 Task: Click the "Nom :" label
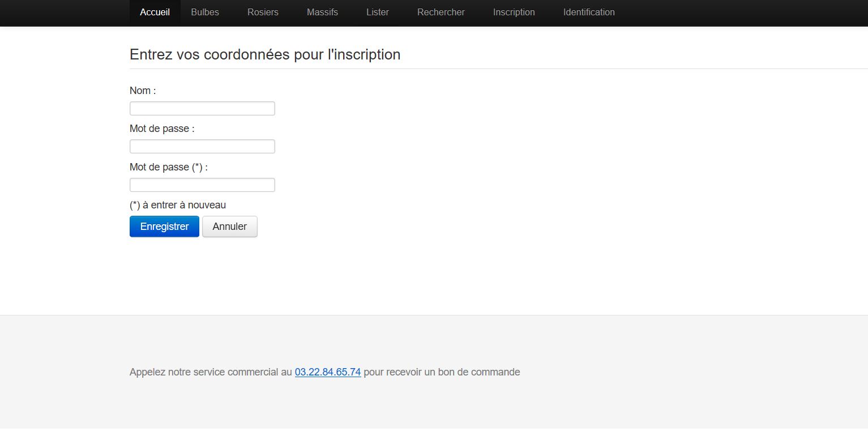coord(143,91)
